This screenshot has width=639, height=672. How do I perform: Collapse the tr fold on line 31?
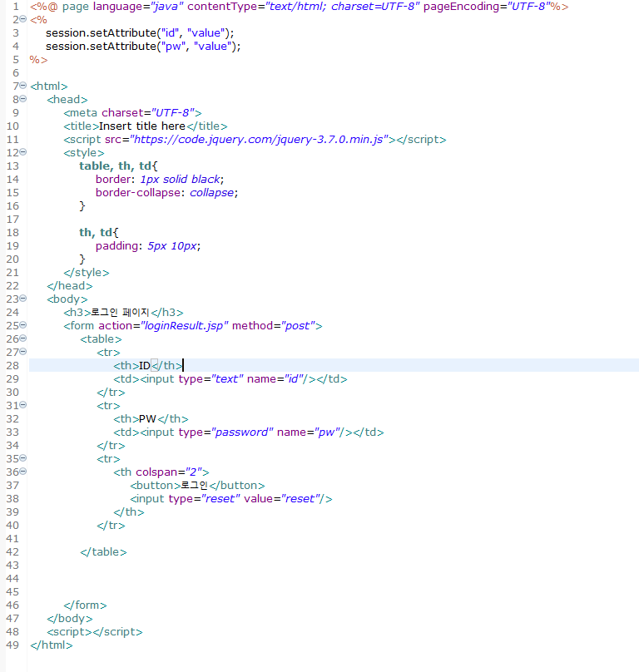click(23, 404)
